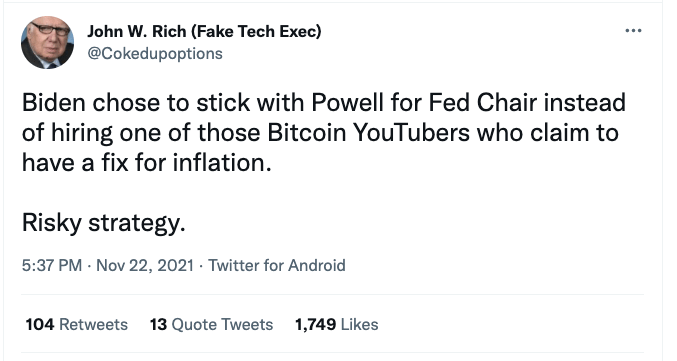
Task: Click '(Fake Tech Exec)' in the display name
Action: click(256, 32)
